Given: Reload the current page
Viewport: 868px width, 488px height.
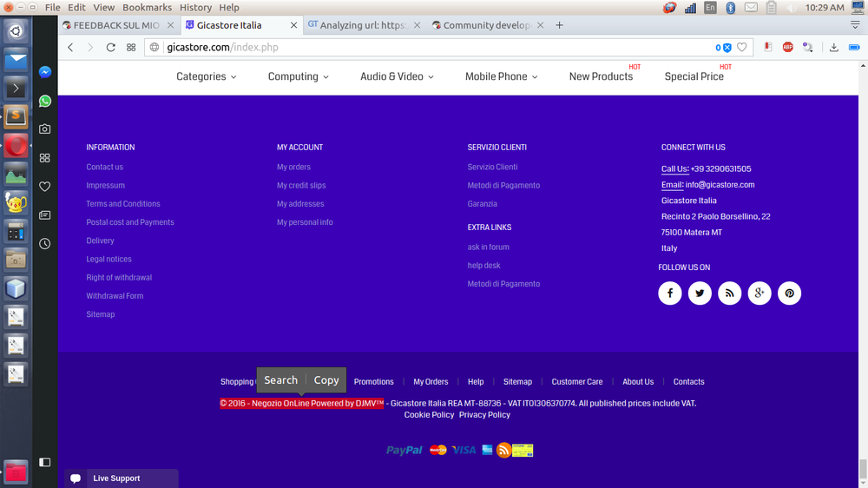Looking at the screenshot, I should (x=111, y=47).
